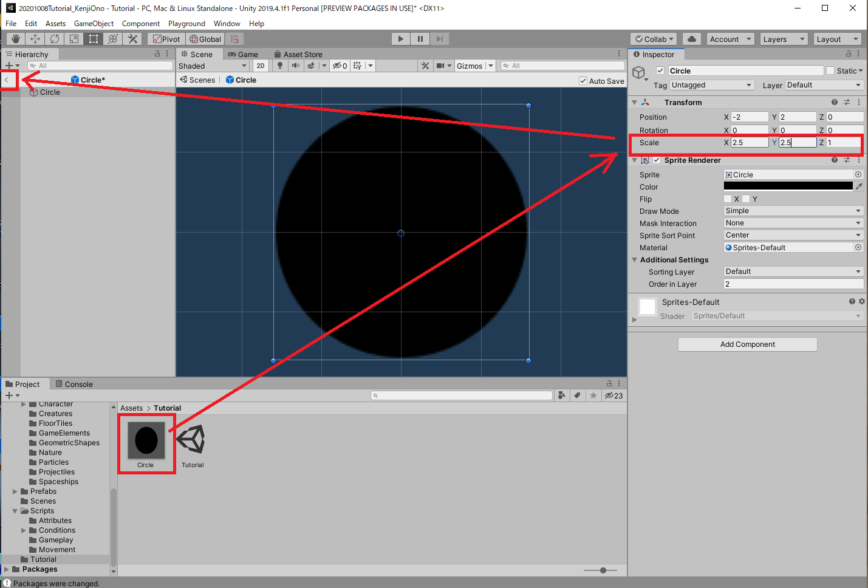Viewport: 868px width, 588px height.
Task: Open the Playground menu
Action: pyautogui.click(x=186, y=24)
